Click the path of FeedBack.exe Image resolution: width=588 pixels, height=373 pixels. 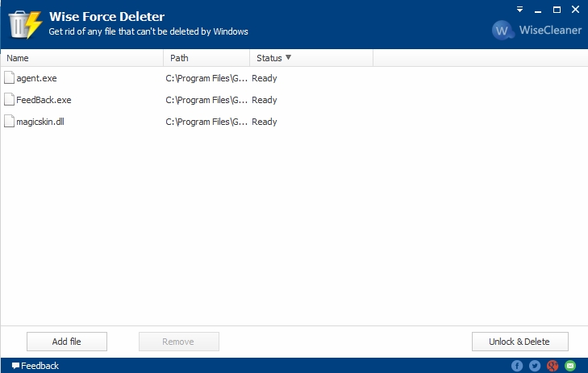point(206,100)
